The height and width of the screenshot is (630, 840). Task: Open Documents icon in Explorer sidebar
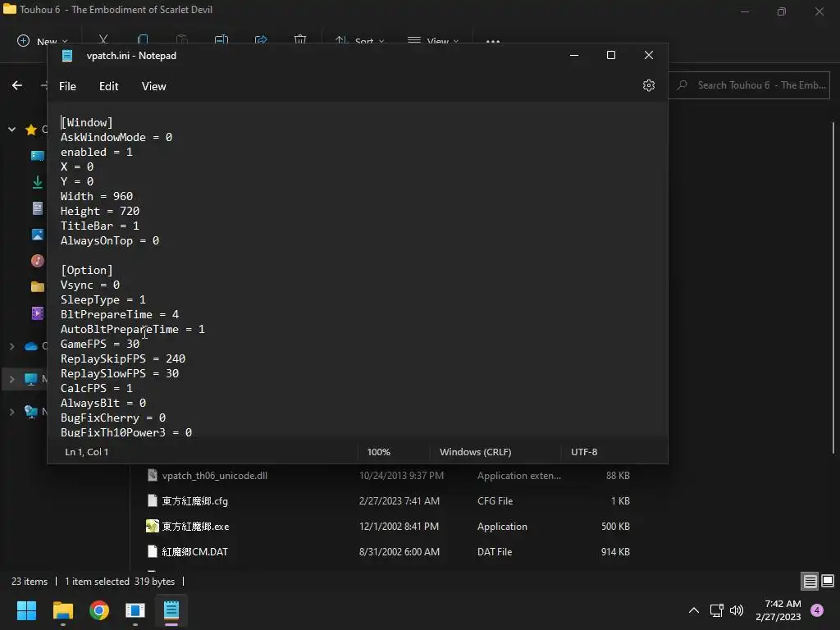[x=38, y=208]
